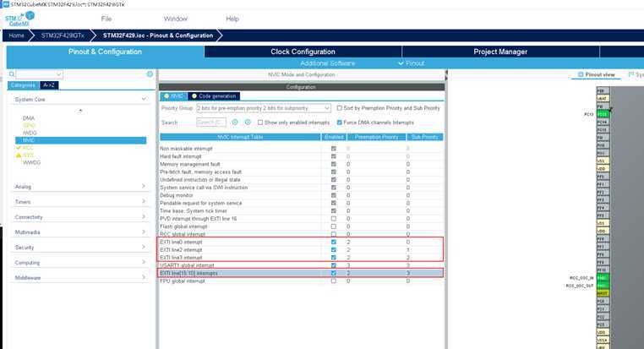This screenshot has width=644, height=349.
Task: Click the green checkmark beside RCC
Action: 19,148
